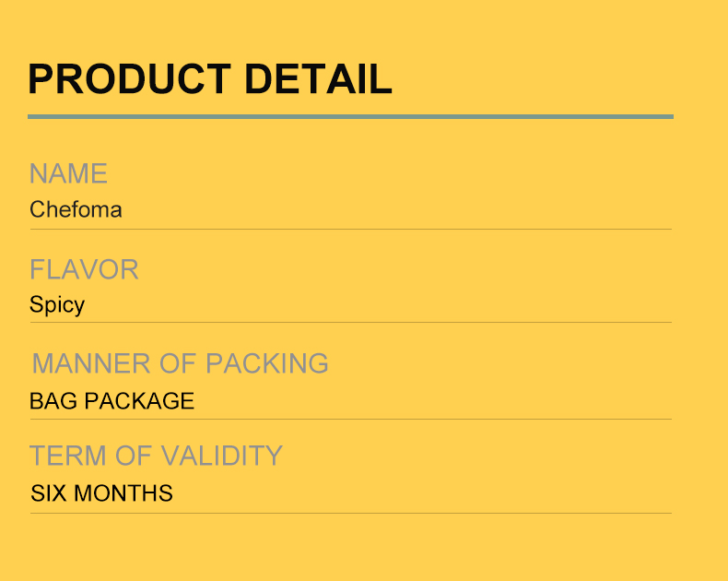Viewport: 728px width, 581px height.
Task: Select the NAME field label
Action: coord(69,173)
